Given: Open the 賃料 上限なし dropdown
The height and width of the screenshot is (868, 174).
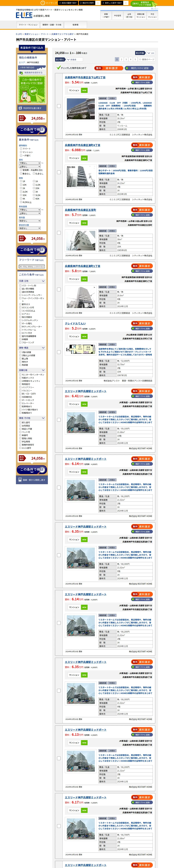Looking at the screenshot, I should coord(30,167).
